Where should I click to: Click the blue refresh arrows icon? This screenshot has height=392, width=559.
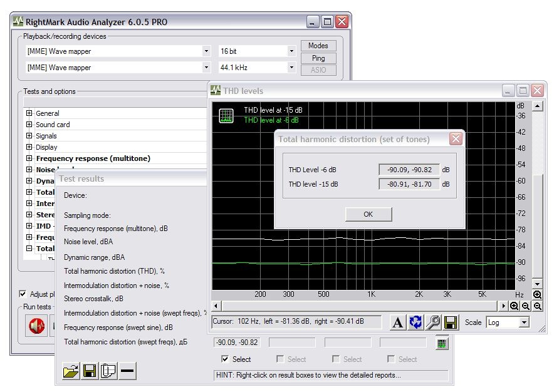(415, 322)
